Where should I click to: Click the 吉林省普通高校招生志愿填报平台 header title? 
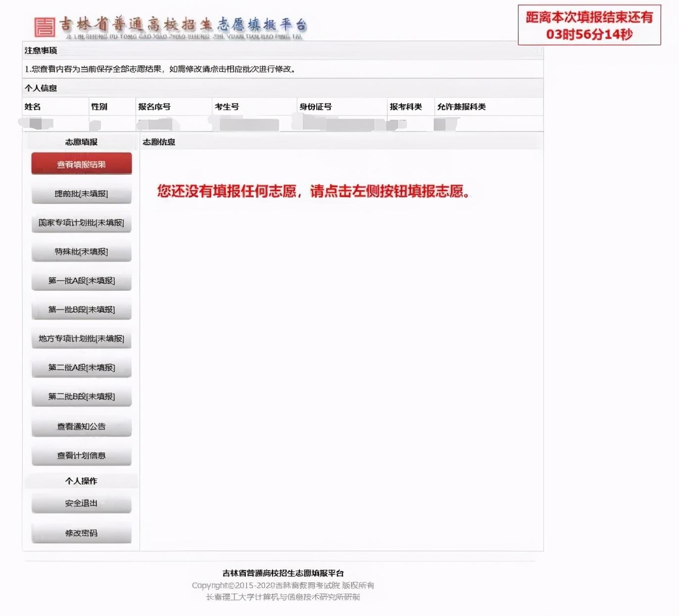point(184,24)
